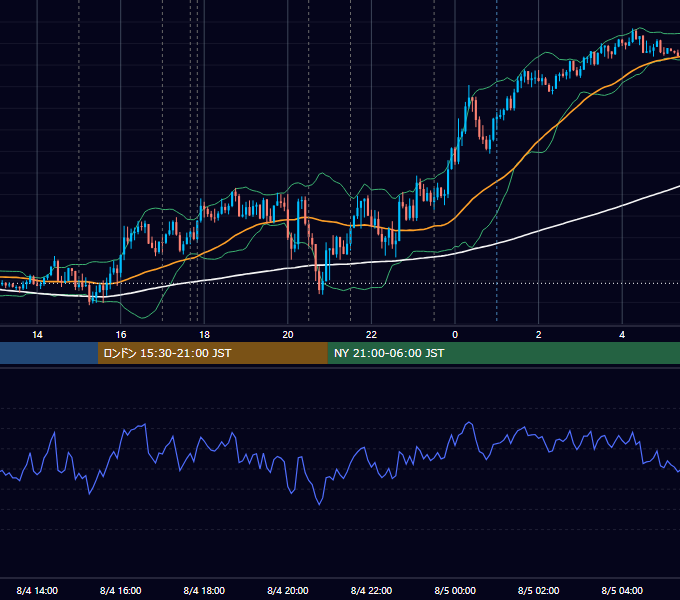Viewport: 680px width, 600px height.
Task: Click the 8/5 00:00 date label
Action: (455, 590)
